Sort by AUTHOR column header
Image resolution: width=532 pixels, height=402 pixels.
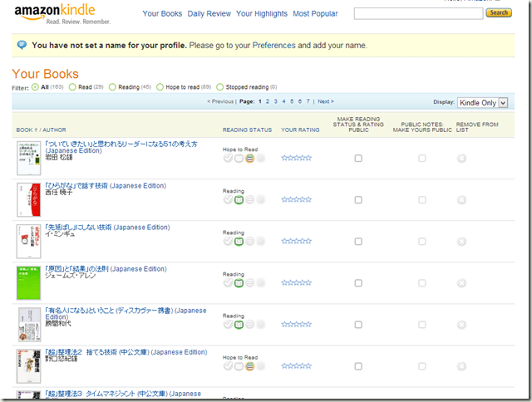pyautogui.click(x=54, y=130)
